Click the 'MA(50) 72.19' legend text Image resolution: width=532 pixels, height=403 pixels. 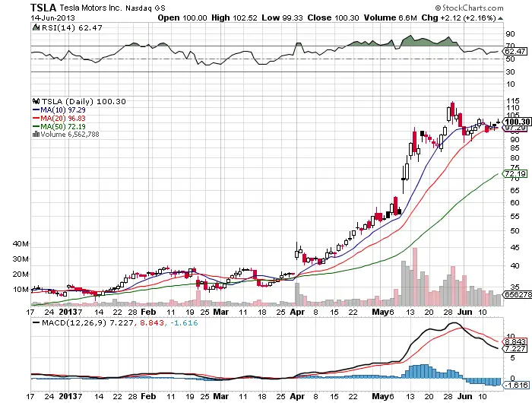click(x=63, y=127)
